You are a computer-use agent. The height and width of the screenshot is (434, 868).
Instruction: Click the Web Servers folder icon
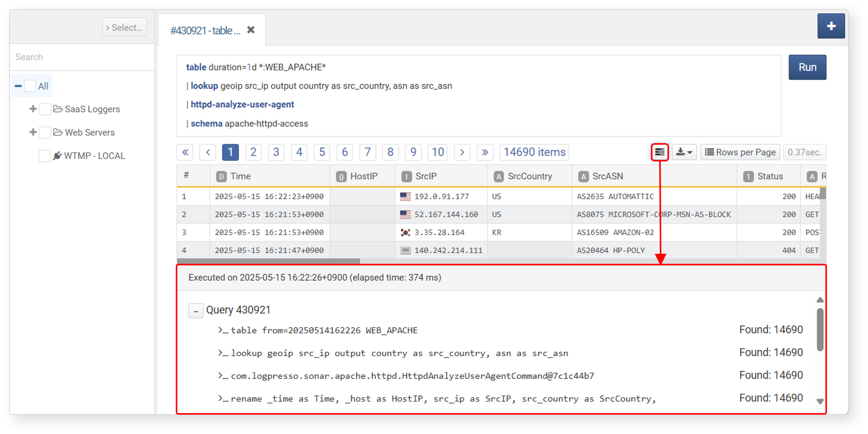[x=58, y=132]
